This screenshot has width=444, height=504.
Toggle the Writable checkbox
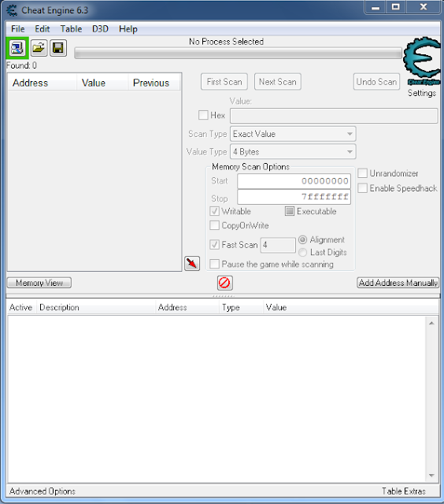click(214, 211)
